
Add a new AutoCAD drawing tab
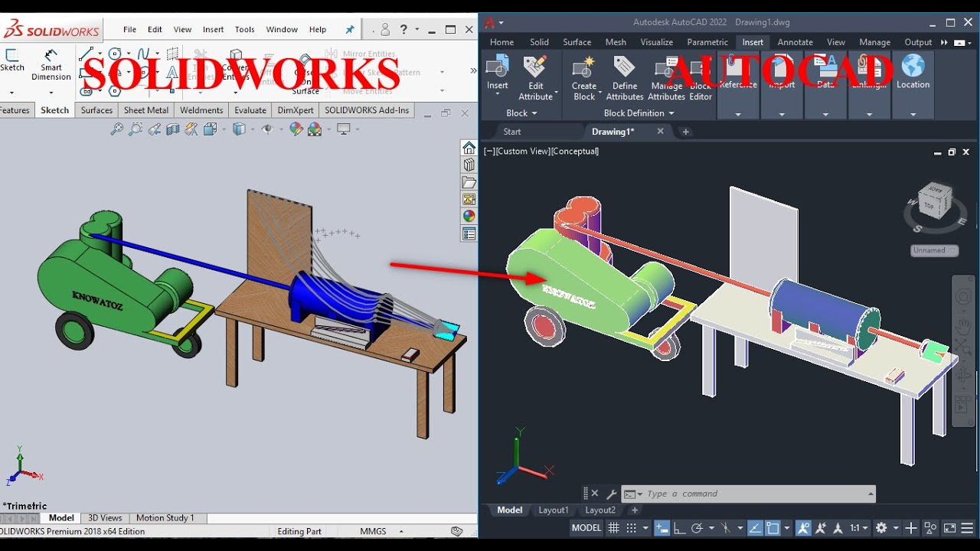point(685,132)
